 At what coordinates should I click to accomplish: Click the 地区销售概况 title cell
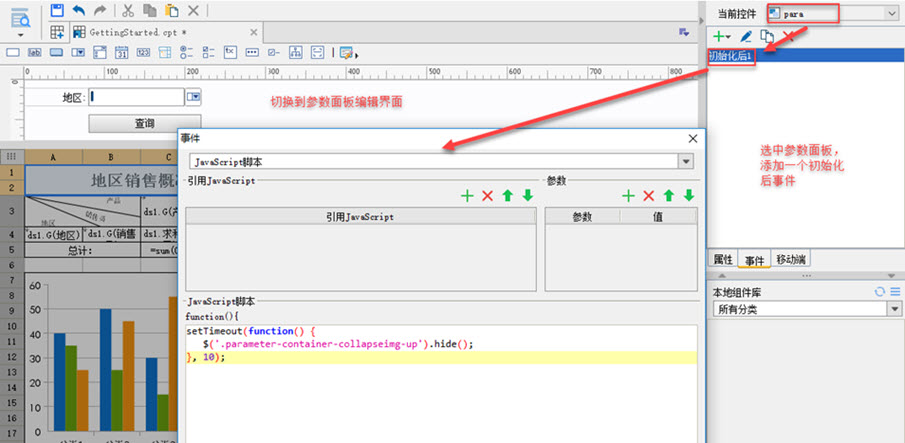(x=102, y=180)
